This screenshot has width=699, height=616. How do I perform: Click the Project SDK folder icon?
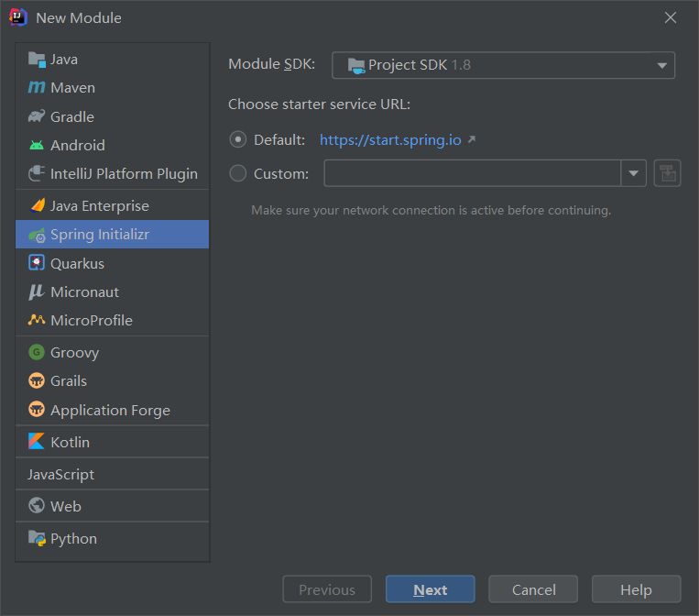tap(356, 66)
